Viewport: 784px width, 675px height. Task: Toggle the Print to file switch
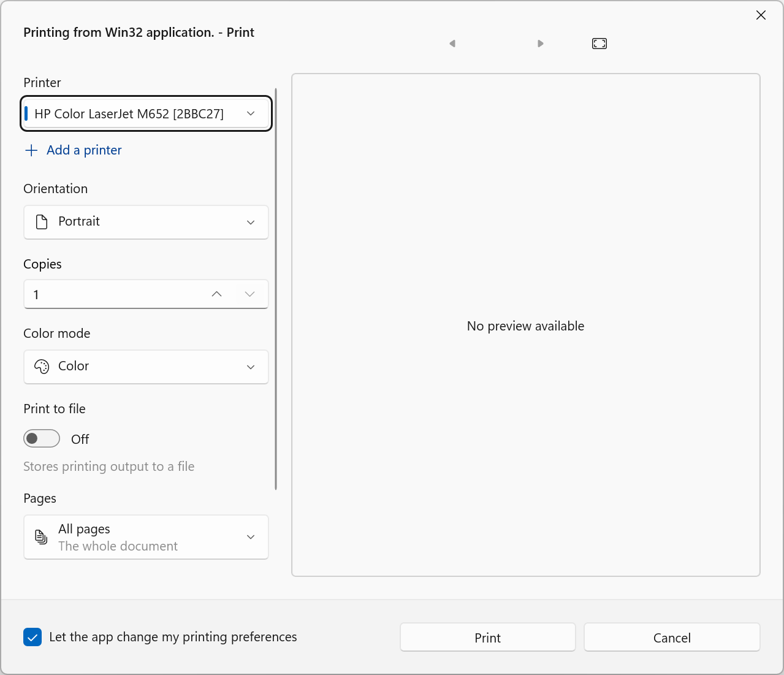point(42,439)
